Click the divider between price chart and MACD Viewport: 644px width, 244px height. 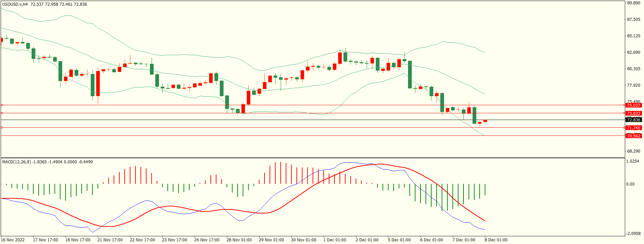coord(313,158)
